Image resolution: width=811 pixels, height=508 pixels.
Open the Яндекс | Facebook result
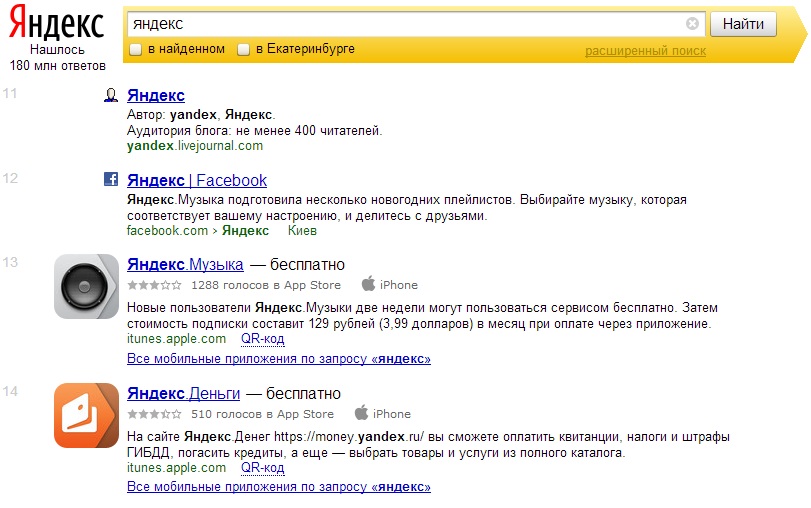pyautogui.click(x=197, y=180)
